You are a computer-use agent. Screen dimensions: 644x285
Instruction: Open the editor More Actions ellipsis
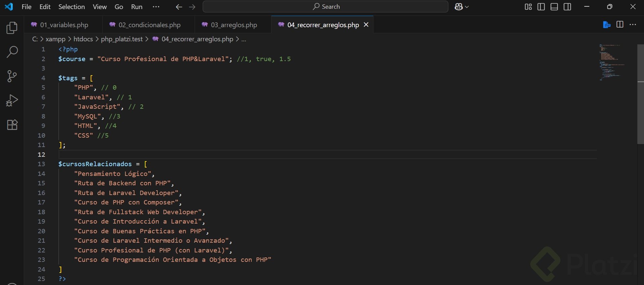pyautogui.click(x=633, y=25)
